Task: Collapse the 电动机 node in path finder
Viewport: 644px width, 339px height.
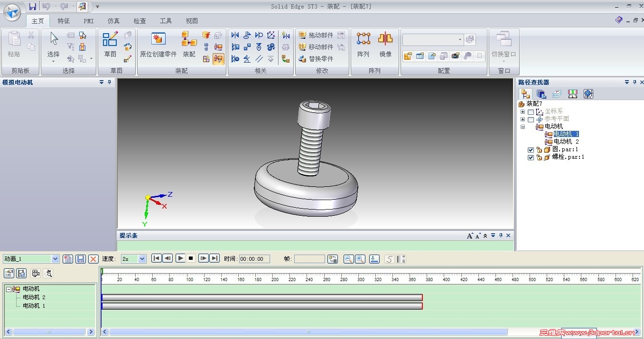Action: (x=523, y=127)
